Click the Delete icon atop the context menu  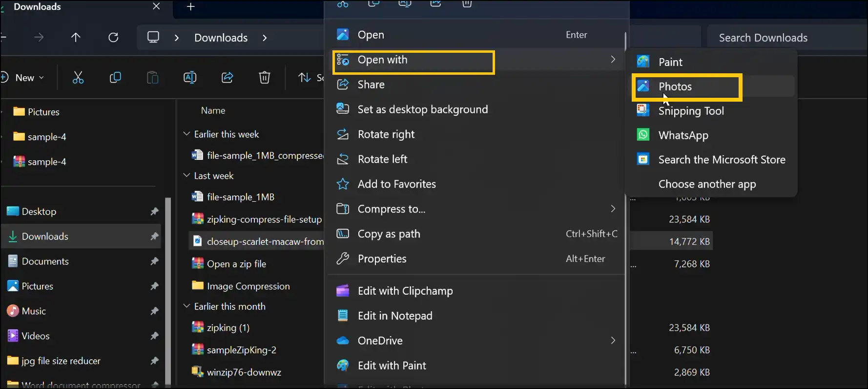coord(467,4)
